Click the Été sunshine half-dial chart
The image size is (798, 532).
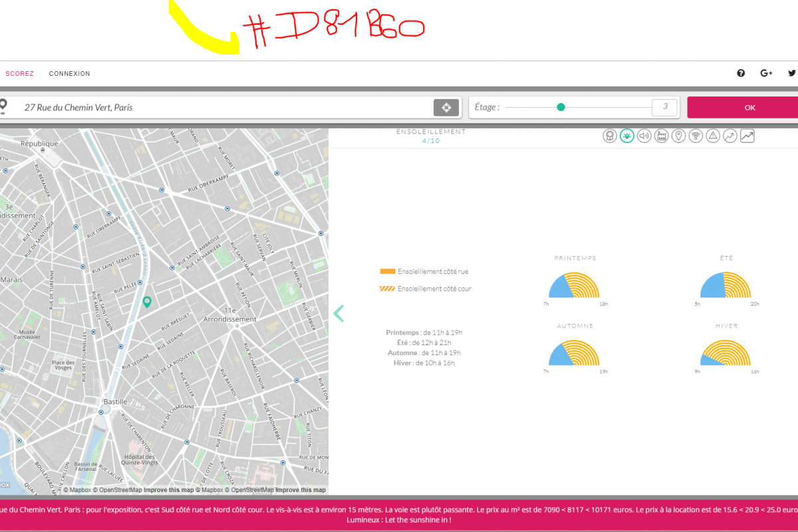point(726,285)
